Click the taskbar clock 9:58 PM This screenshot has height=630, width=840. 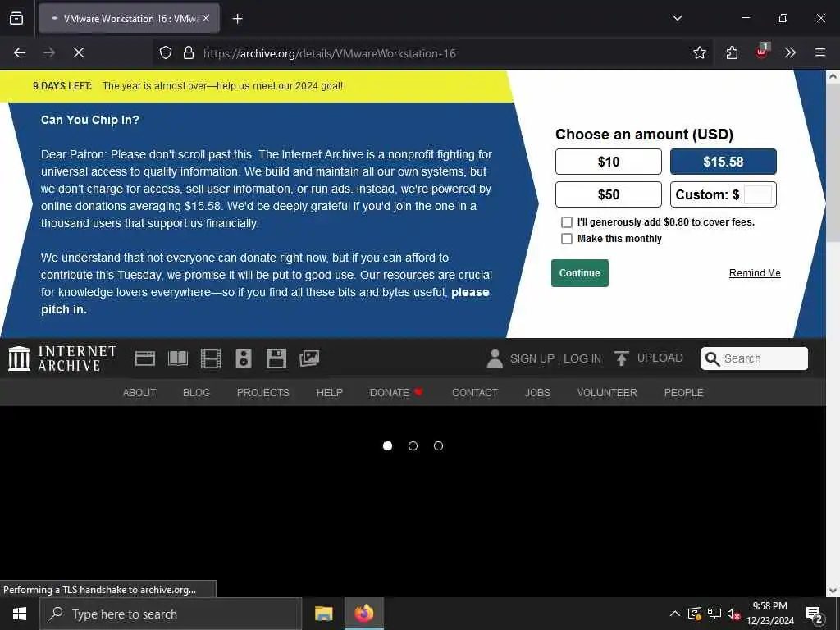(769, 606)
